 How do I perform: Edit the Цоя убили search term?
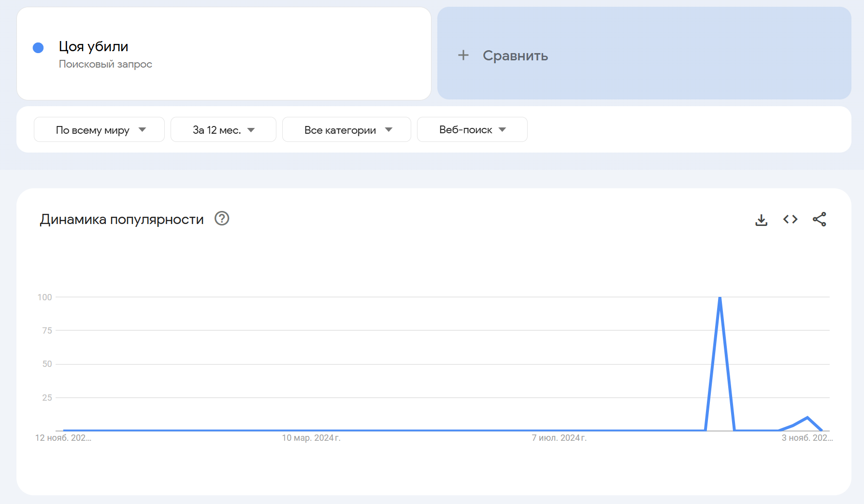[94, 47]
